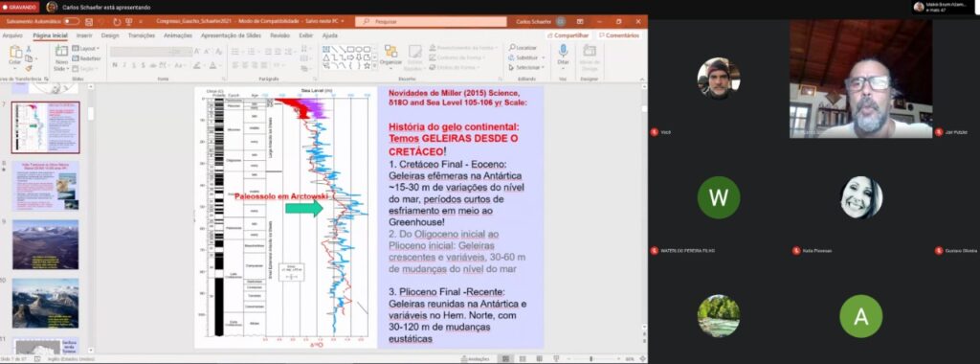Click the Organizar arrange icon
The height and width of the screenshot is (364, 980).
tap(390, 52)
